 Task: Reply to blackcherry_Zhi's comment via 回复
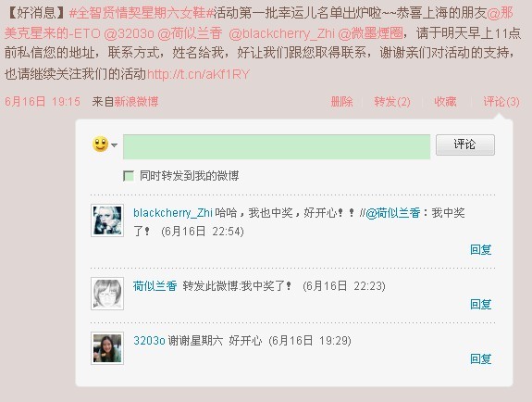[x=481, y=250]
